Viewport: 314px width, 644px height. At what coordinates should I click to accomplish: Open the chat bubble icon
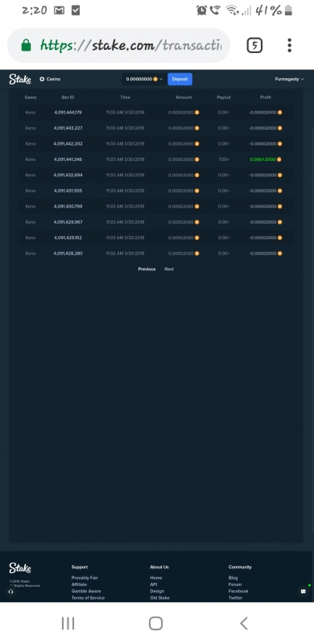[x=304, y=592]
